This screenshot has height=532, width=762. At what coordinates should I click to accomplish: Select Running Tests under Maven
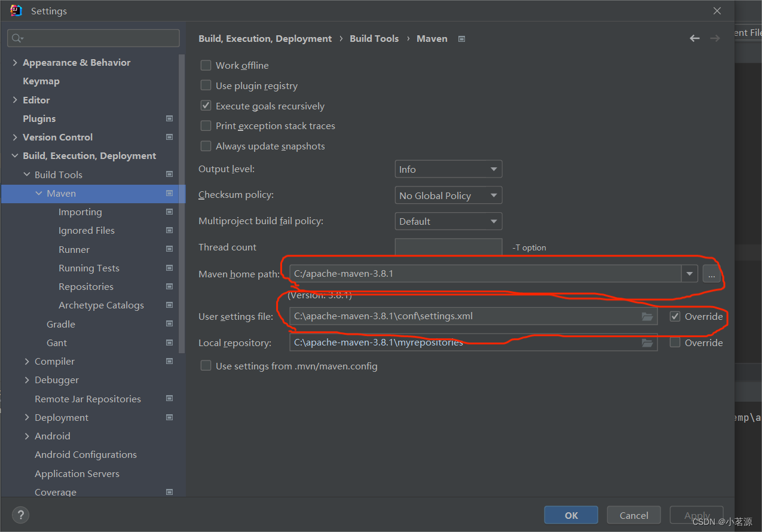(89, 268)
